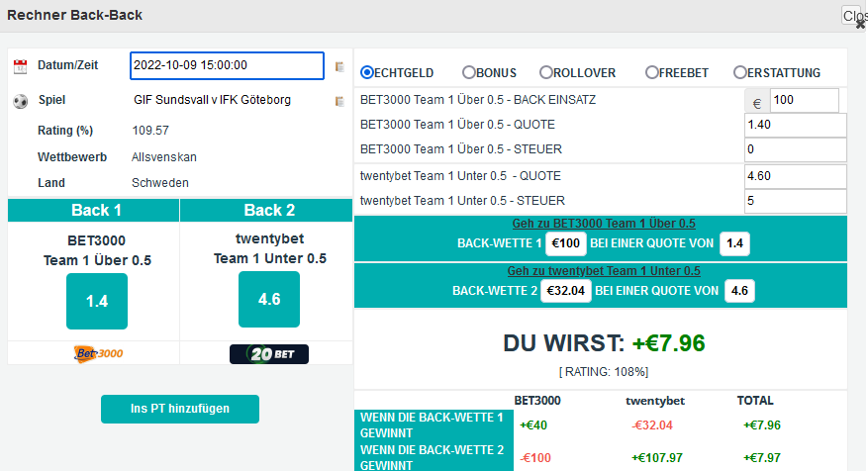Copy the date with the clipboard icon
The width and height of the screenshot is (868, 471).
[x=339, y=67]
